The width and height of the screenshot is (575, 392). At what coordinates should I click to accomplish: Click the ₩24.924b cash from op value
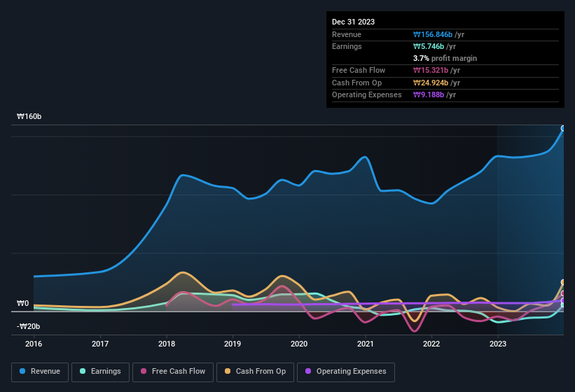[x=431, y=83]
